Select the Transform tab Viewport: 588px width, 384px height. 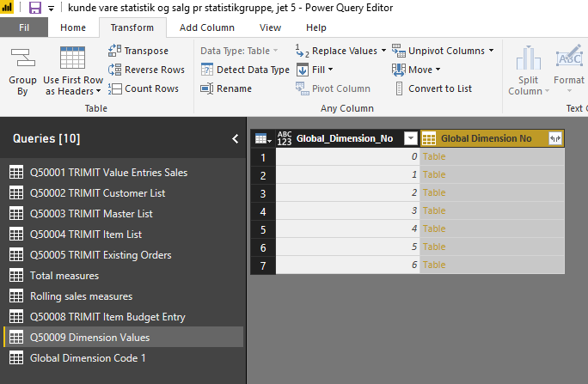click(132, 27)
